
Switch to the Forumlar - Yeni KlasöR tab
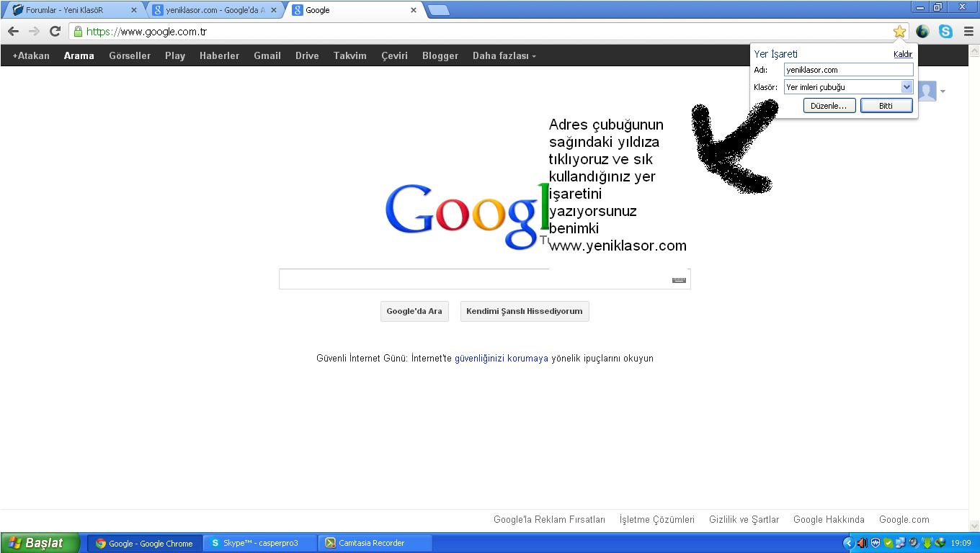tap(71, 10)
